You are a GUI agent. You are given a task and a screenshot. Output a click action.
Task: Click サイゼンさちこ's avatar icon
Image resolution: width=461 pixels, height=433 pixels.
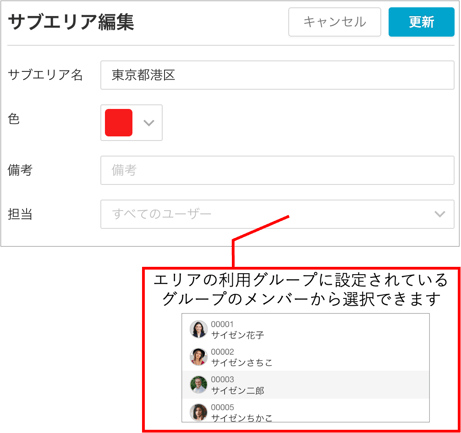tap(198, 357)
